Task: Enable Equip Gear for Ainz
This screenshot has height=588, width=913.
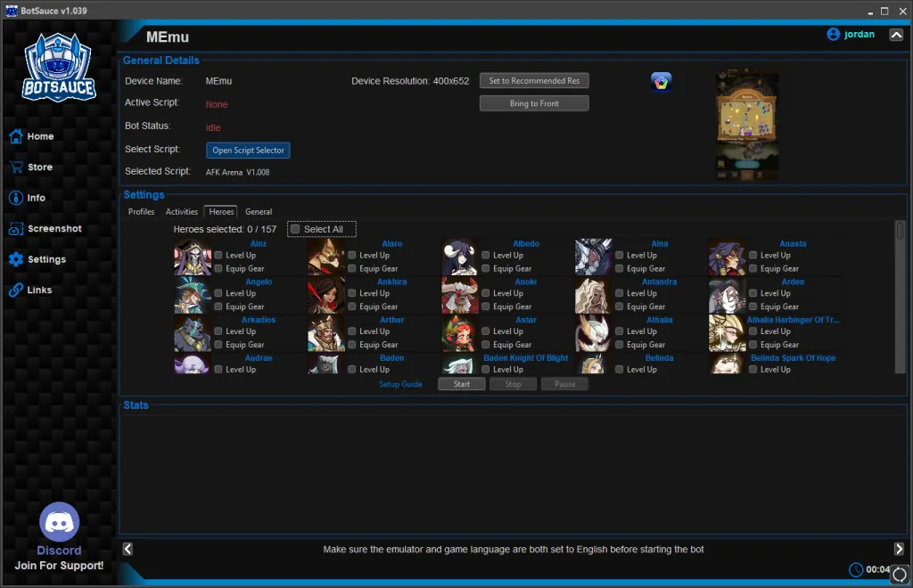Action: click(x=218, y=269)
